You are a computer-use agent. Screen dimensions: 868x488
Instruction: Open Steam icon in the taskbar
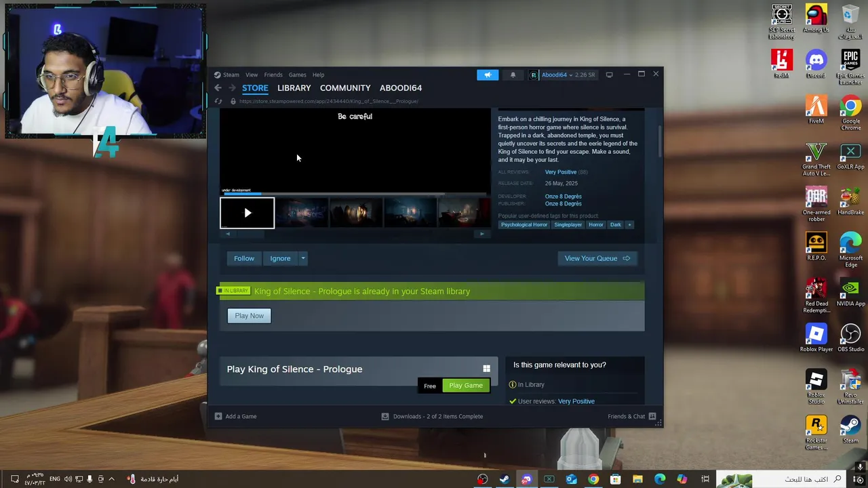pos(505,479)
